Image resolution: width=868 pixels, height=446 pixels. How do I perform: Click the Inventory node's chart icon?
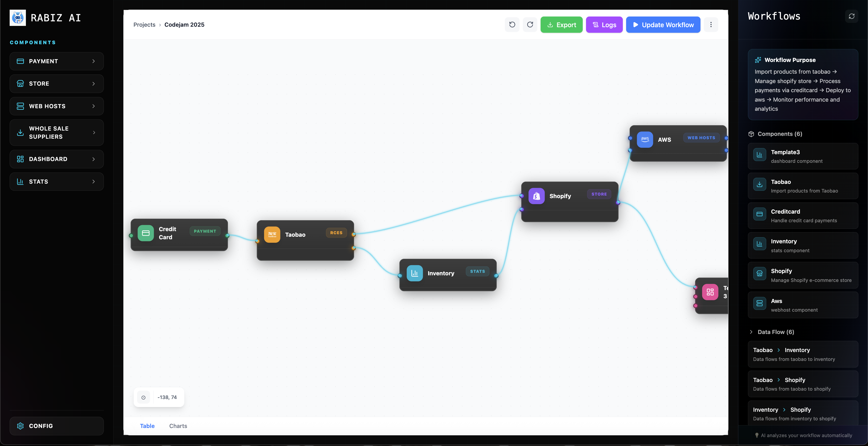click(x=414, y=273)
